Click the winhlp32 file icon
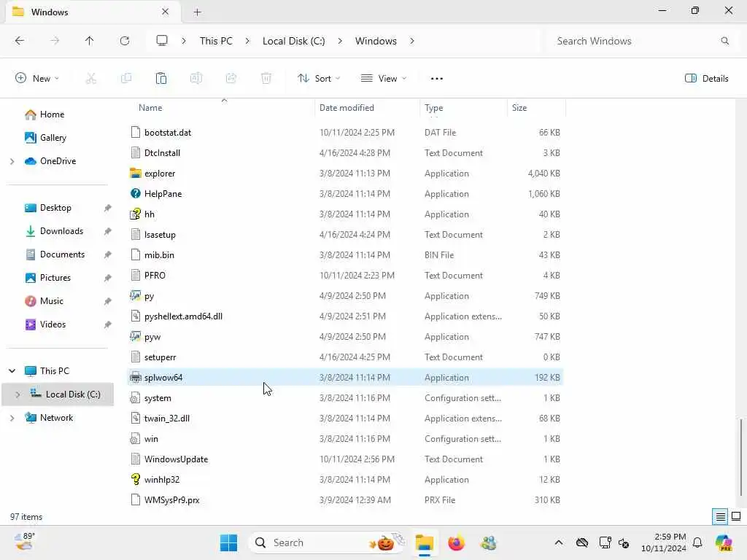747x560 pixels. 135,480
